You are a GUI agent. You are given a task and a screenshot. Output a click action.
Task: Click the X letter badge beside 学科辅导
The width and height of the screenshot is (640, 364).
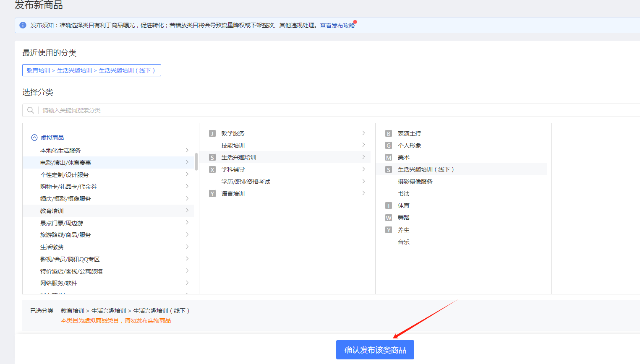[x=212, y=169]
